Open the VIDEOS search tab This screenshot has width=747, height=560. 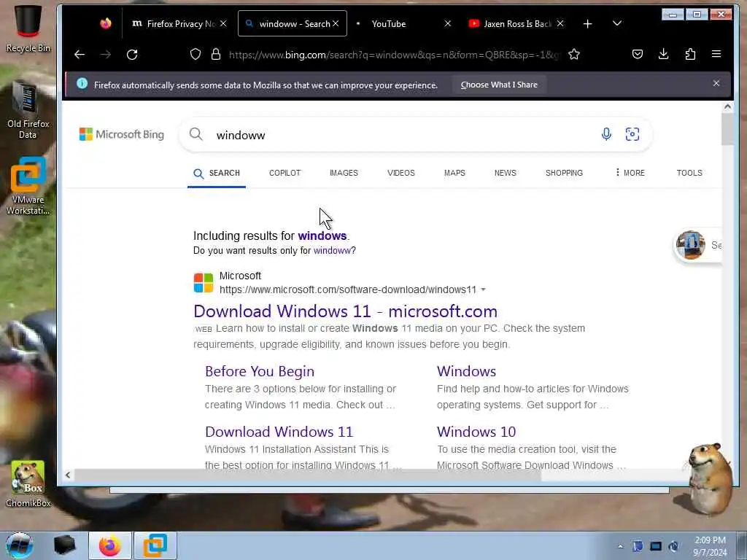[x=400, y=173]
